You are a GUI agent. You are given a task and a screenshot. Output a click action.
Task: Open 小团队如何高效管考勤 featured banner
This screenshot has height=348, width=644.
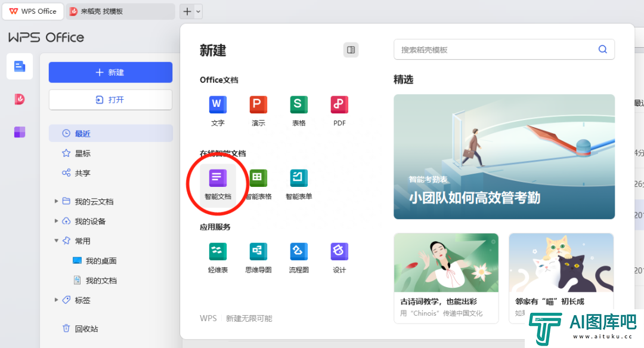click(x=504, y=157)
